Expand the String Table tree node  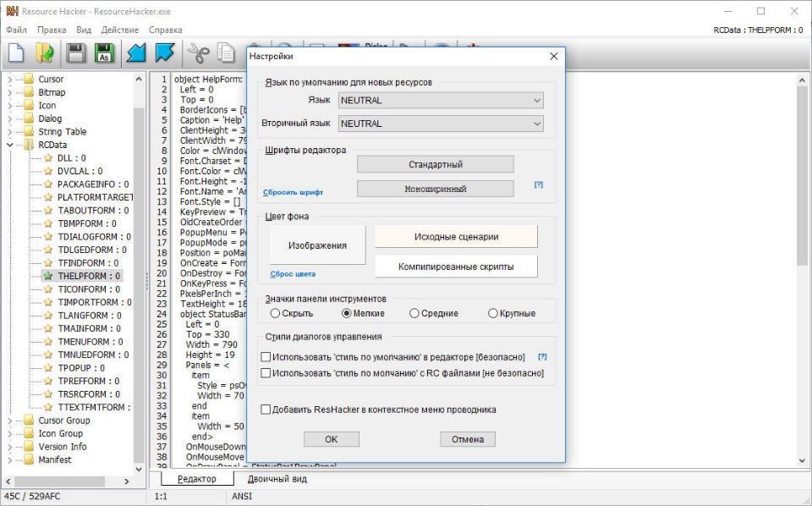pyautogui.click(x=9, y=131)
